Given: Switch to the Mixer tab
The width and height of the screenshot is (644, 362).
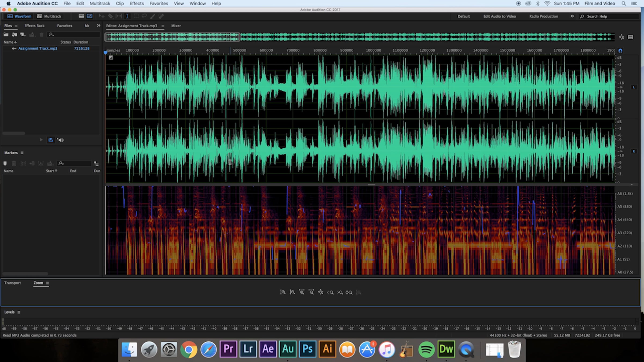Looking at the screenshot, I should click(x=176, y=26).
